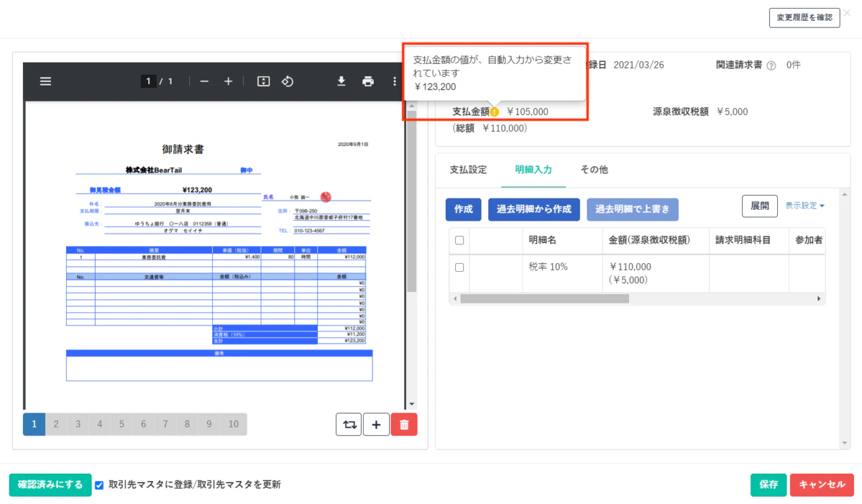Click the 確認済みにする button
The height and width of the screenshot is (504, 862).
[50, 484]
